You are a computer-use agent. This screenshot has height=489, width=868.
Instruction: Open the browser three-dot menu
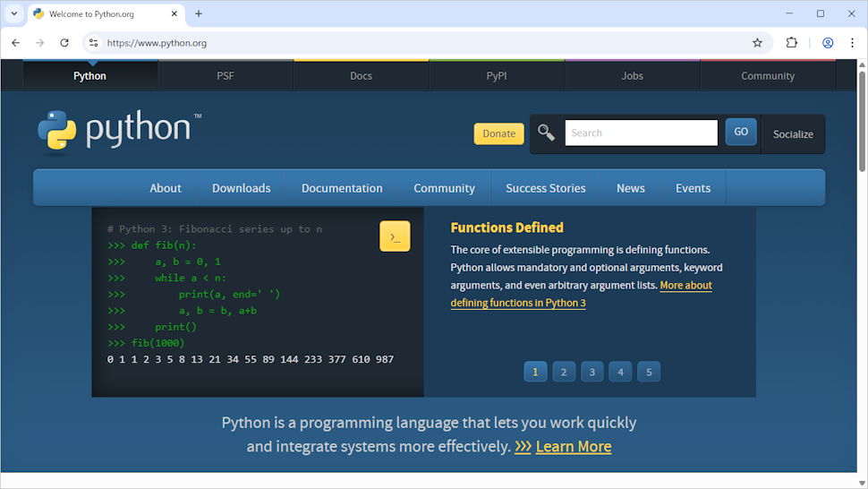click(852, 43)
